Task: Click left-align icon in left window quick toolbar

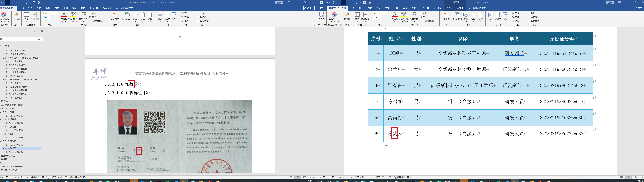Action: (x=8, y=3)
